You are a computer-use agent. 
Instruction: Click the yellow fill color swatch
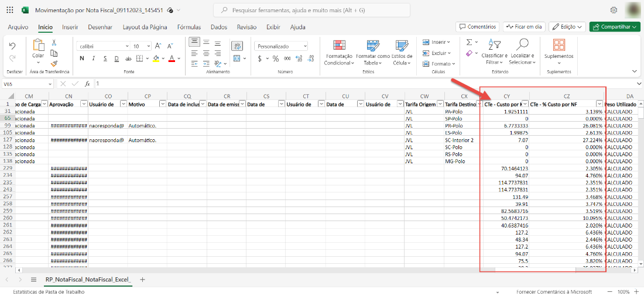pos(156,58)
